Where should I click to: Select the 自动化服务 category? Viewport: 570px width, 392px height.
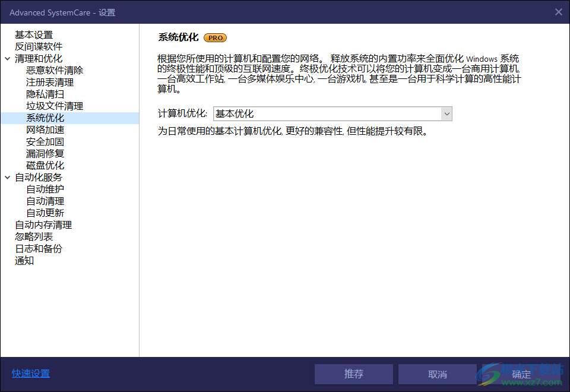tap(39, 178)
